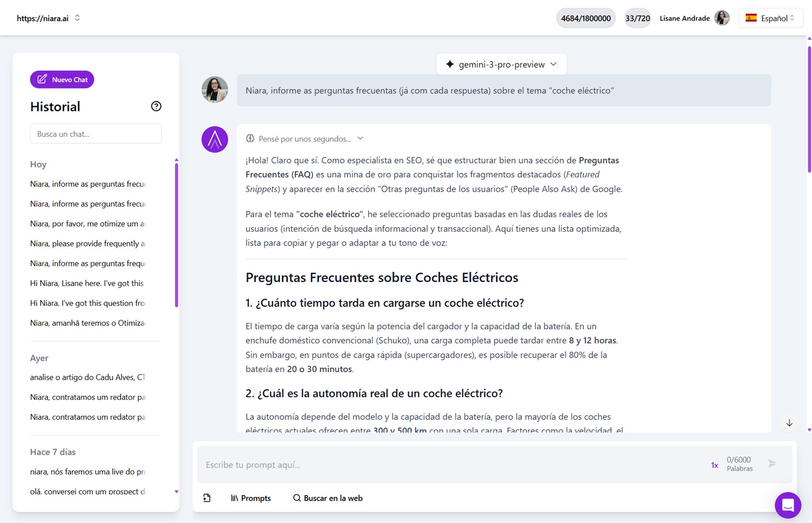Image resolution: width=812 pixels, height=523 pixels.
Task: Click the 4684/1800000 usage counter
Action: pos(586,17)
